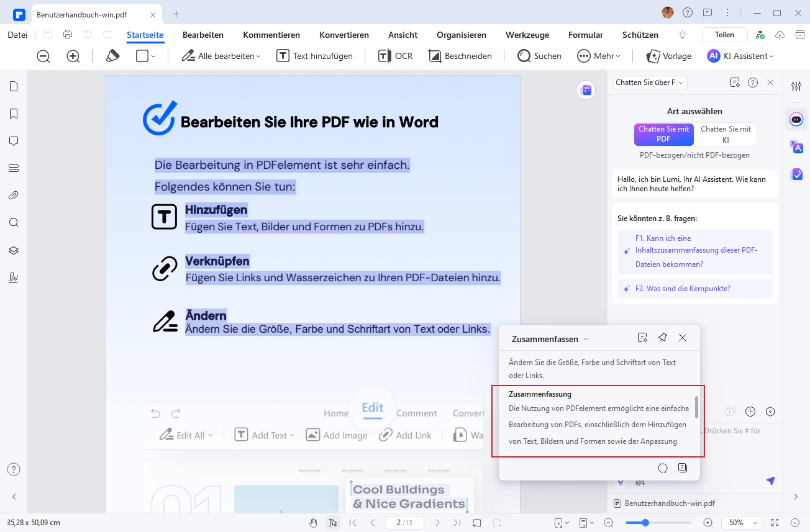Open the search panel in left sidebar
Viewport: 810px width, 532px height.
(x=14, y=223)
